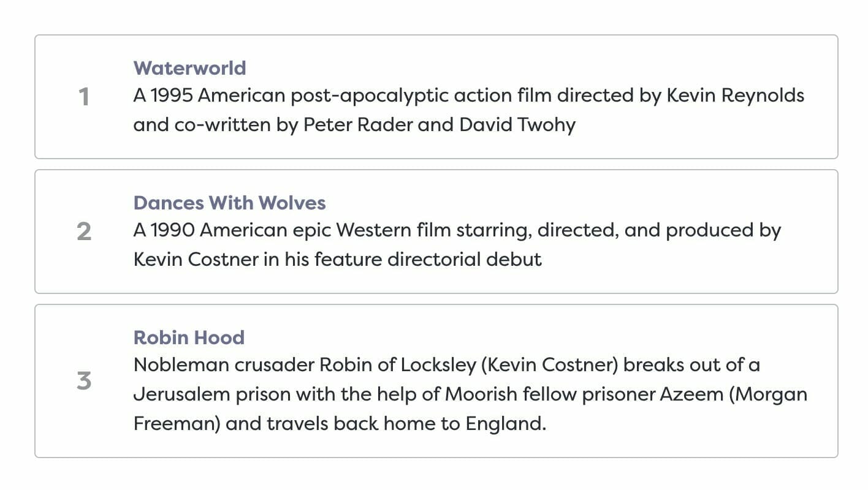Click the 'A 1995 American post-apocalyptic' line
The image size is (868, 490).
coord(469,96)
